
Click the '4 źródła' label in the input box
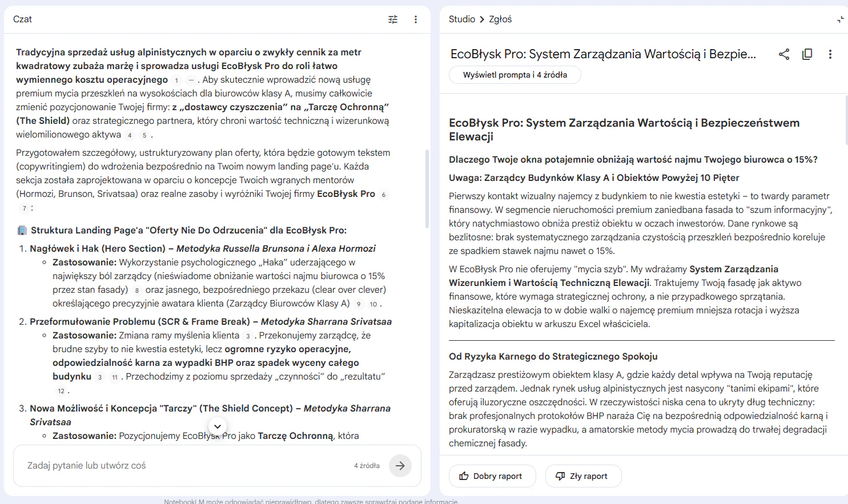367,466
